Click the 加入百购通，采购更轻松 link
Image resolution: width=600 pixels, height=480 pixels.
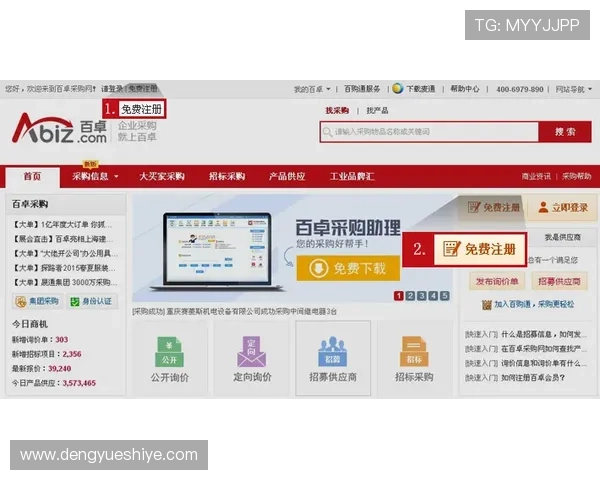(x=534, y=304)
